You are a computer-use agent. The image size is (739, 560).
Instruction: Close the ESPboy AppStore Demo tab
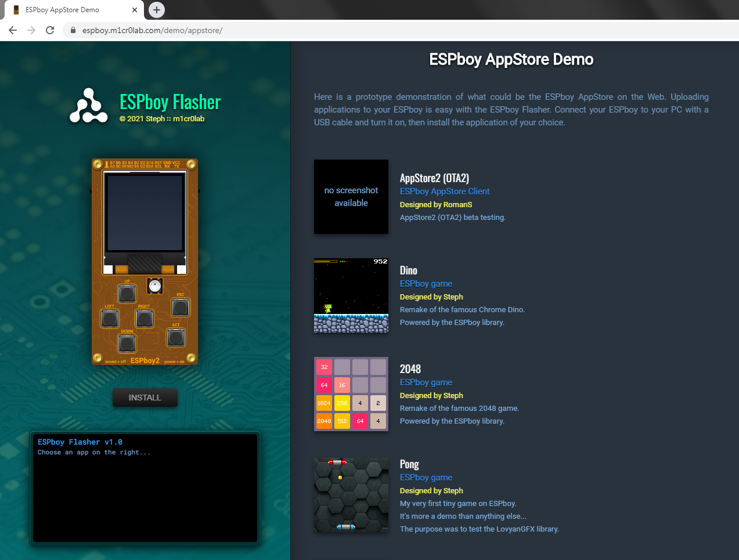pyautogui.click(x=135, y=10)
